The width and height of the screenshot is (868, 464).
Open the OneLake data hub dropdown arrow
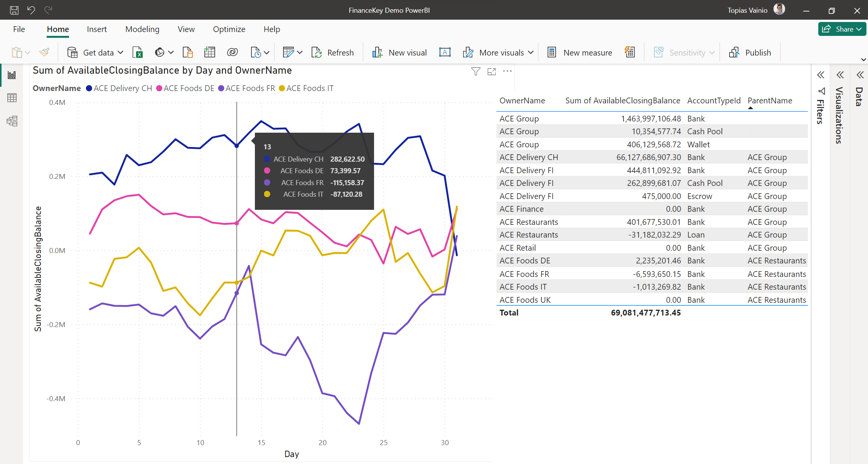(x=171, y=52)
